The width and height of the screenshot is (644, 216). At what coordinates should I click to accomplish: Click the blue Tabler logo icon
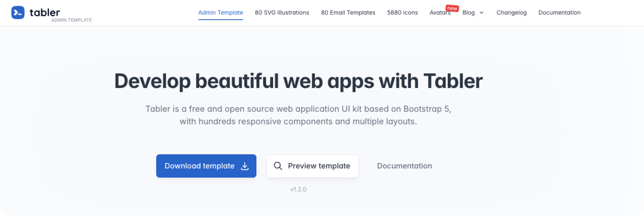pyautogui.click(x=18, y=12)
